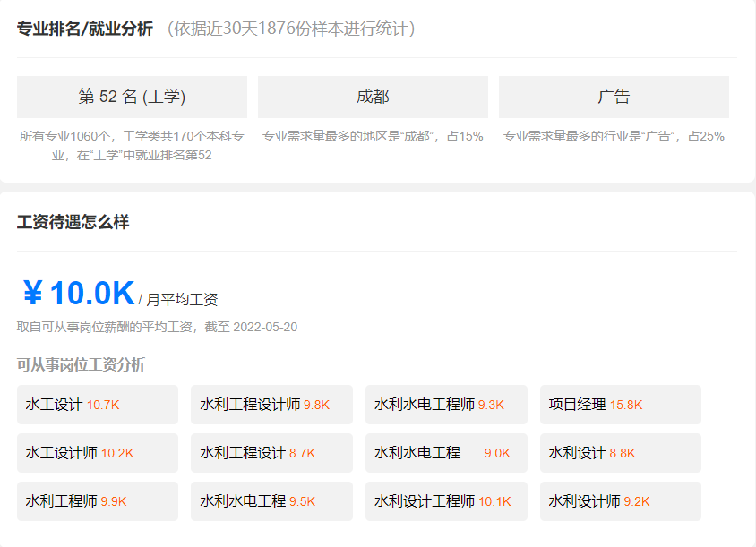Screen dimensions: 756x547
Task: Open 水利设计工程师 10.1K job tag
Action: click(446, 501)
